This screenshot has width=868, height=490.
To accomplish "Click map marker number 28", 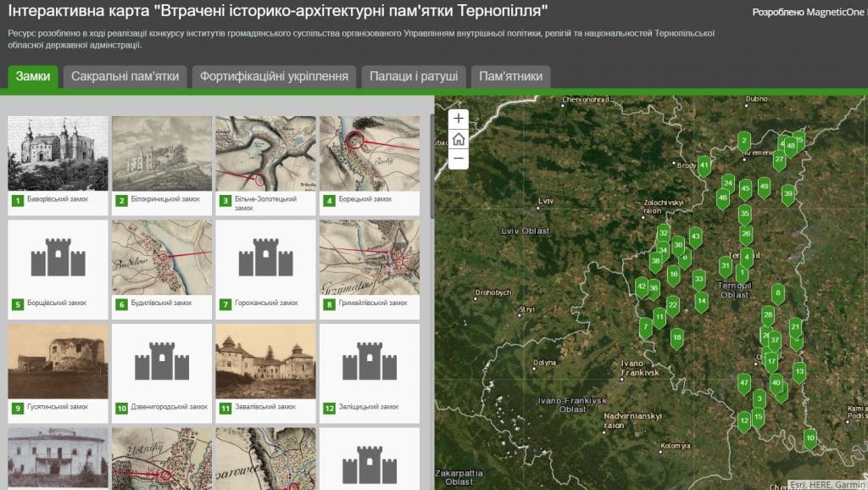I will coord(768,315).
